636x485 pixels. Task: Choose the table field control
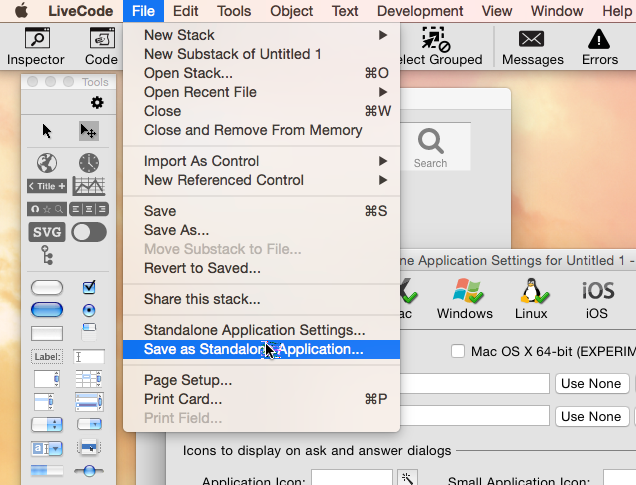tap(89, 379)
